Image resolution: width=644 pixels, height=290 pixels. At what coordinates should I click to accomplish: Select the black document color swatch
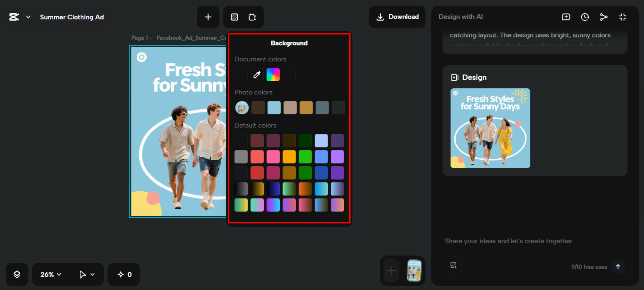[289, 75]
